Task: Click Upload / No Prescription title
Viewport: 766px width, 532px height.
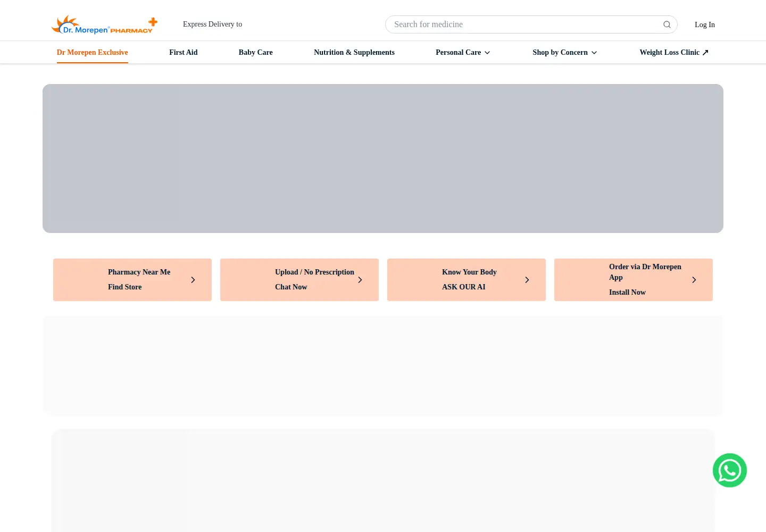Action: [314, 272]
